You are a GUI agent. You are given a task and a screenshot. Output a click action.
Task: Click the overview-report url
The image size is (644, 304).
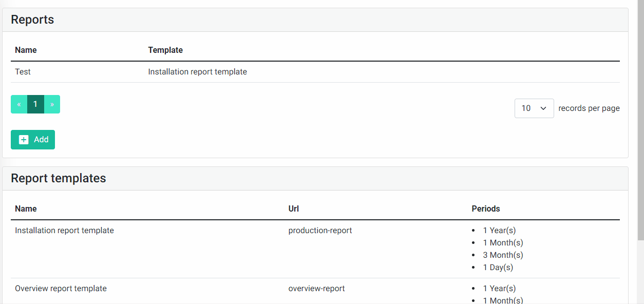(317, 289)
